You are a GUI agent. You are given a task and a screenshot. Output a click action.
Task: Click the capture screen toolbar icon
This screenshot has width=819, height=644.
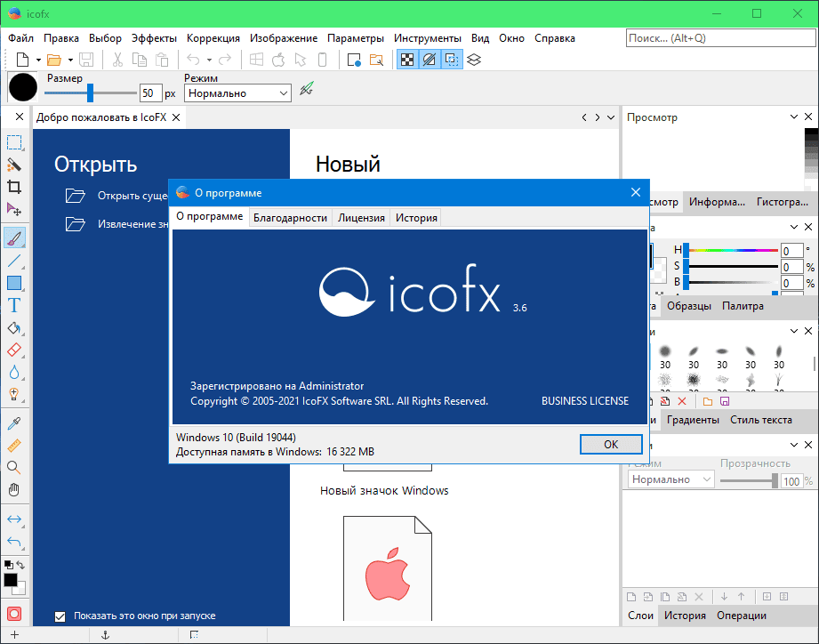(354, 60)
